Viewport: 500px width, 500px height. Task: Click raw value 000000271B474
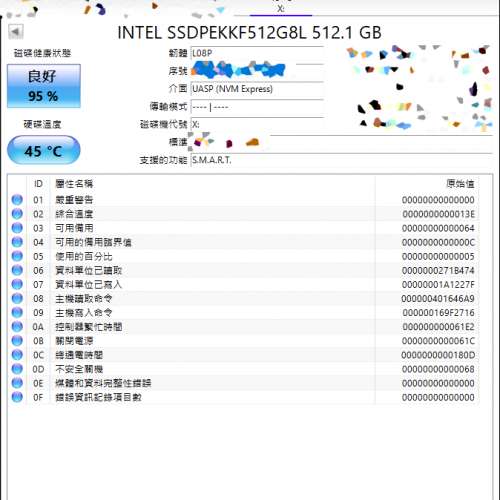pos(438,270)
